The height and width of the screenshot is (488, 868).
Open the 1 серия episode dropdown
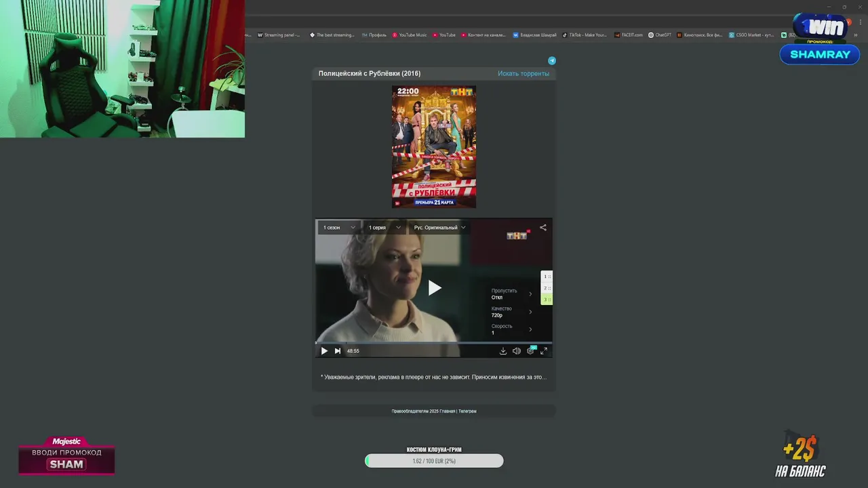(384, 228)
